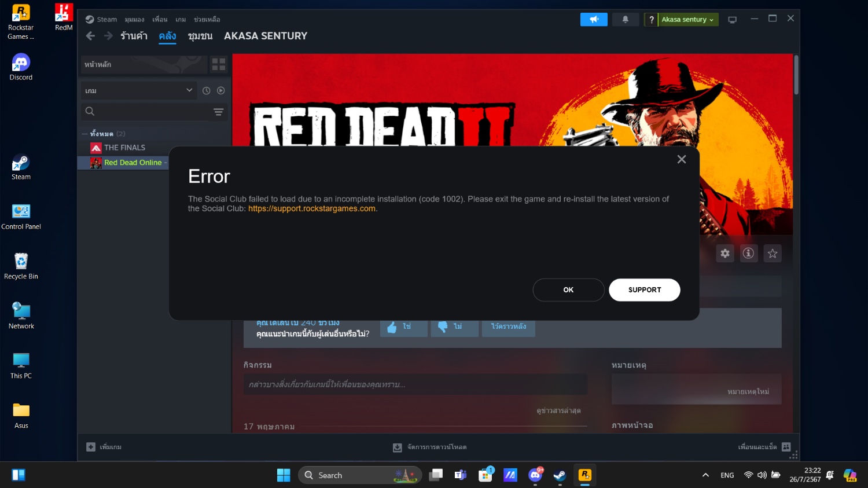Open จัดการการดาวน์โหลด downloads manager
This screenshot has height=488, width=868.
[x=429, y=447]
